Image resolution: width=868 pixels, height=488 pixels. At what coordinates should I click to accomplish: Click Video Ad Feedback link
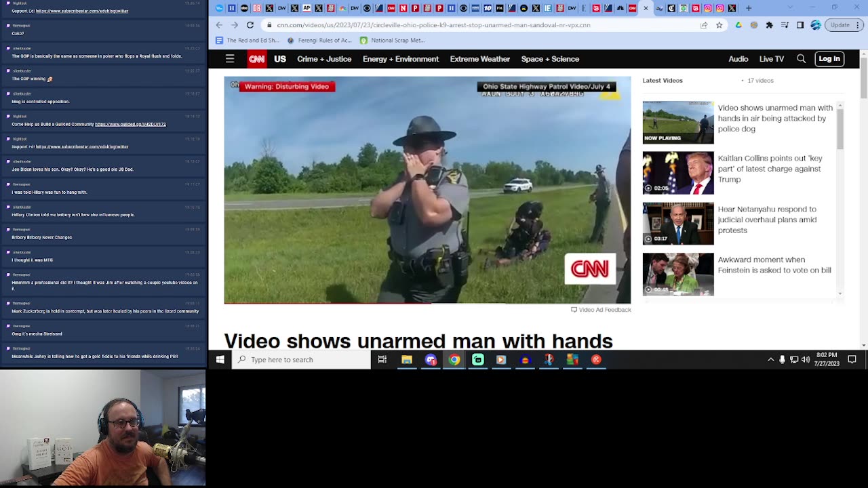point(601,310)
